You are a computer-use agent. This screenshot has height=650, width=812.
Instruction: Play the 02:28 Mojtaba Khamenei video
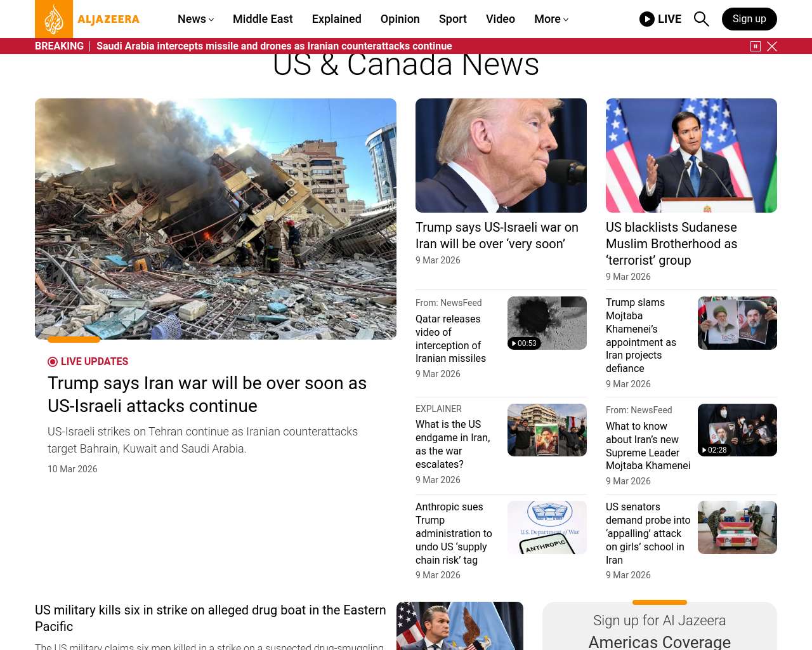(x=737, y=430)
